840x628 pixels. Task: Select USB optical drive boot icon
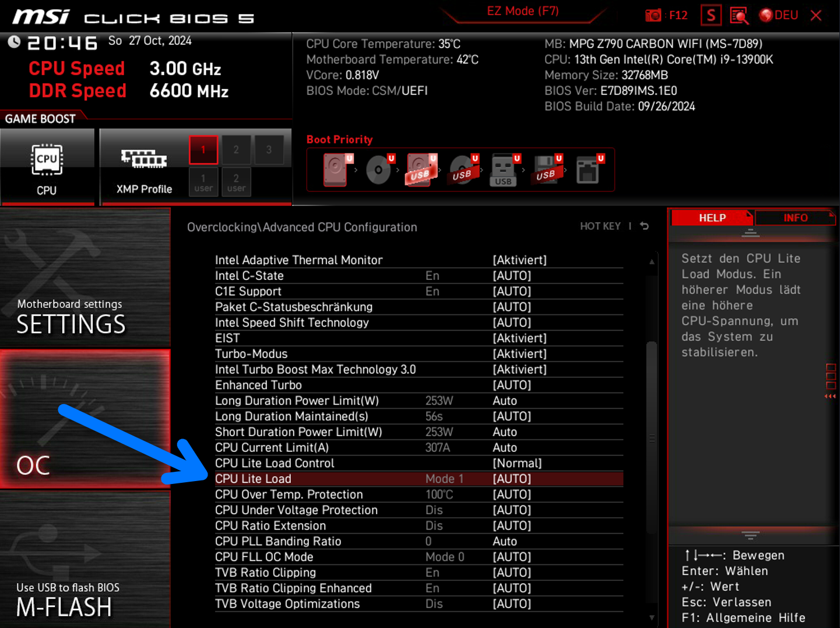pos(463,170)
